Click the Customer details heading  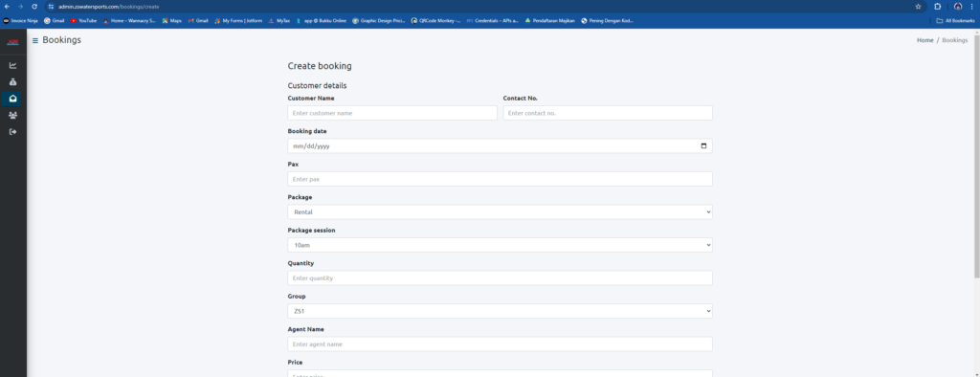[x=317, y=86]
